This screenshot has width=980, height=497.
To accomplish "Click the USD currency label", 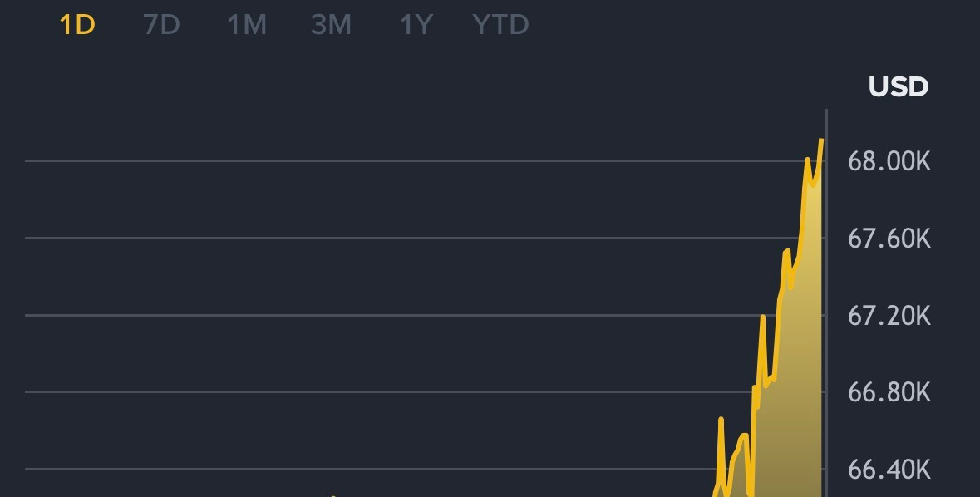I will 898,86.
